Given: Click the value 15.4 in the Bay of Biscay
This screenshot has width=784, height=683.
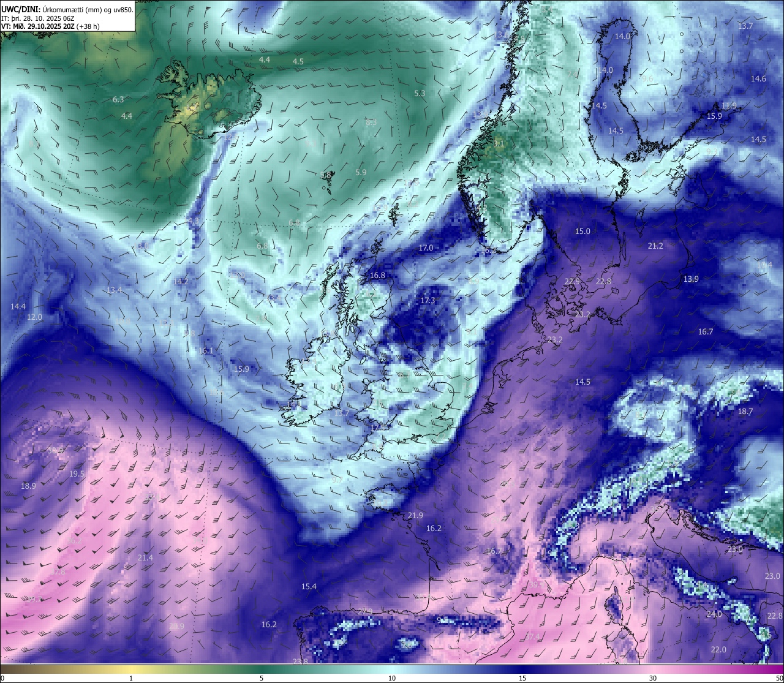Looking at the screenshot, I should tap(309, 586).
